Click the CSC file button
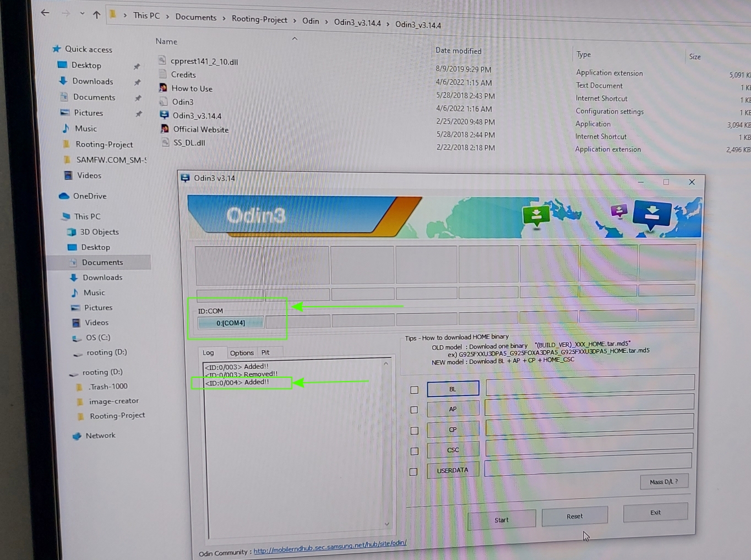This screenshot has height=560, width=751. point(453,450)
